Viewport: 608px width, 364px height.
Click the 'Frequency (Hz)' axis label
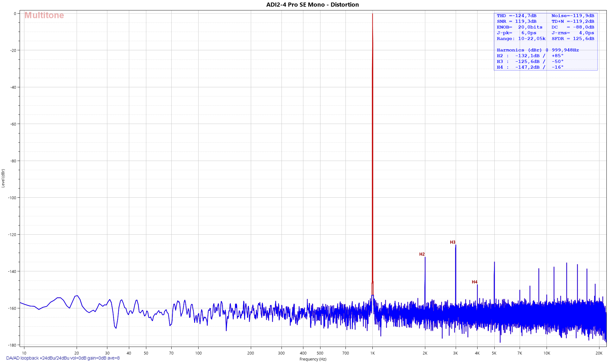313,359
